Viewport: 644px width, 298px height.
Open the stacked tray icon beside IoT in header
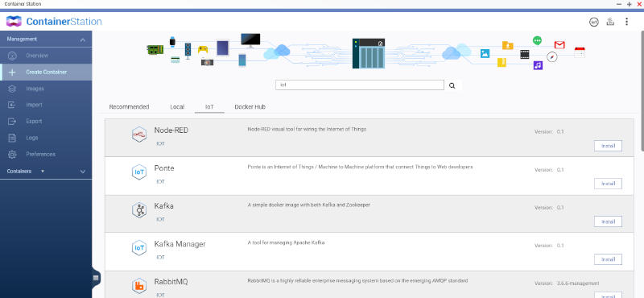(x=610, y=22)
